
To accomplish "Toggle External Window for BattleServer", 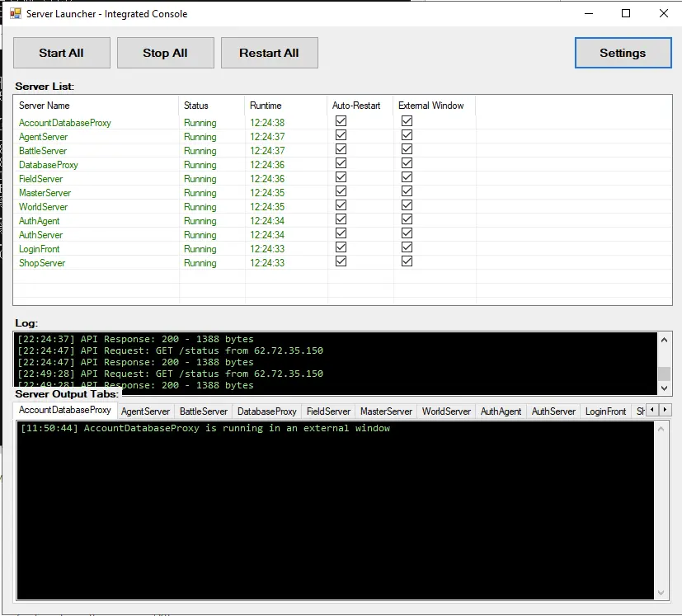I will [407, 149].
